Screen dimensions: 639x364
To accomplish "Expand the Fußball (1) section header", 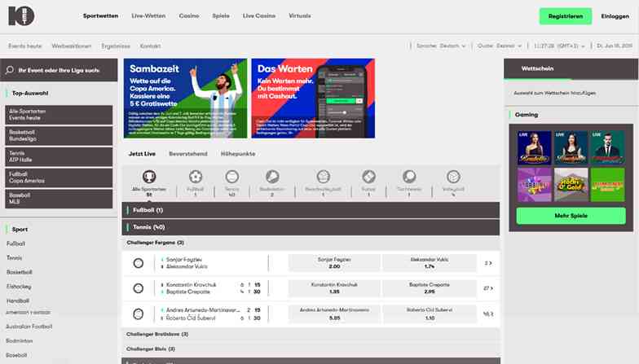I will [x=311, y=210].
